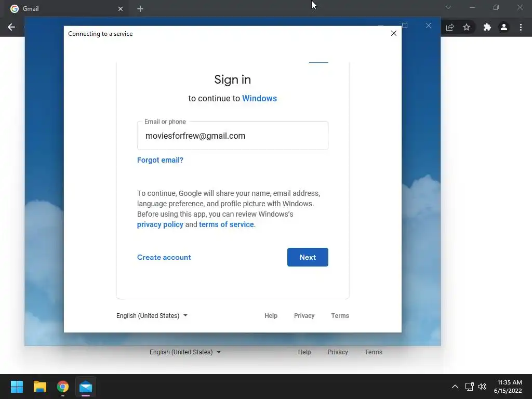Click Privacy on the Chrome page behind
Viewport: 532px width, 399px height.
point(338,352)
